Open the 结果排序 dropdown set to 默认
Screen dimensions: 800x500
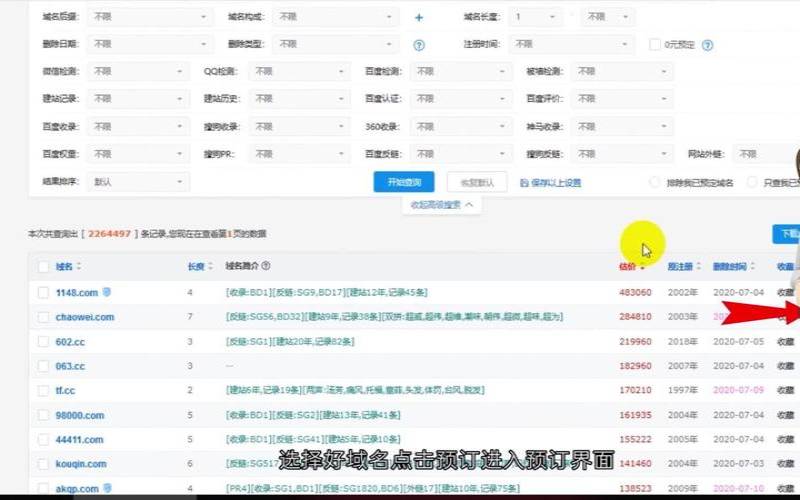138,182
